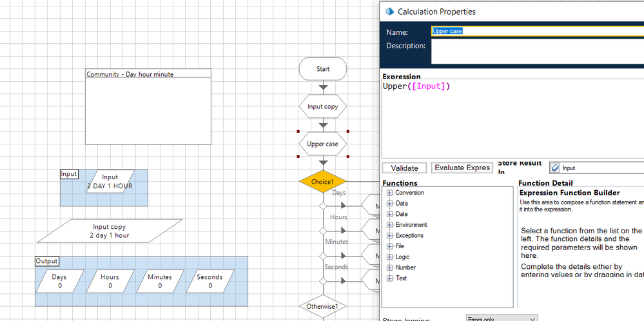Click inside the Description field

click(535, 52)
